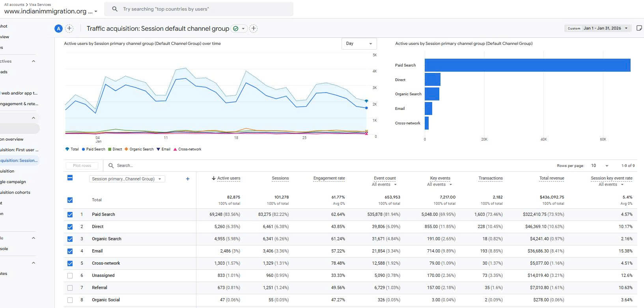Click the top search bar magnifier icon
This screenshot has width=644, height=308.
(115, 9)
